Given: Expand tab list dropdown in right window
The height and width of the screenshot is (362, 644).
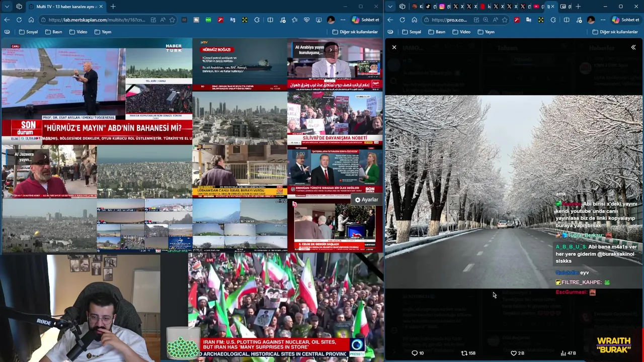Looking at the screenshot, I should pyautogui.click(x=390, y=7).
